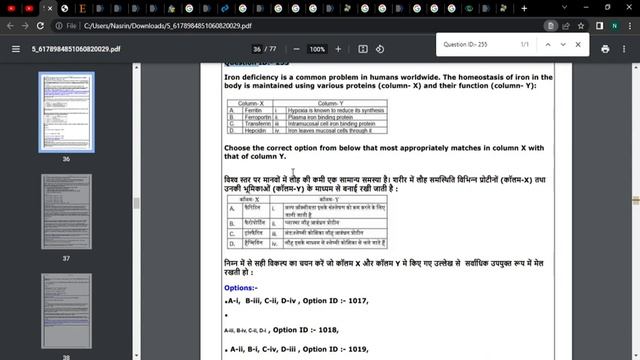
Task: Jump to next find result
Action: coord(563,44)
